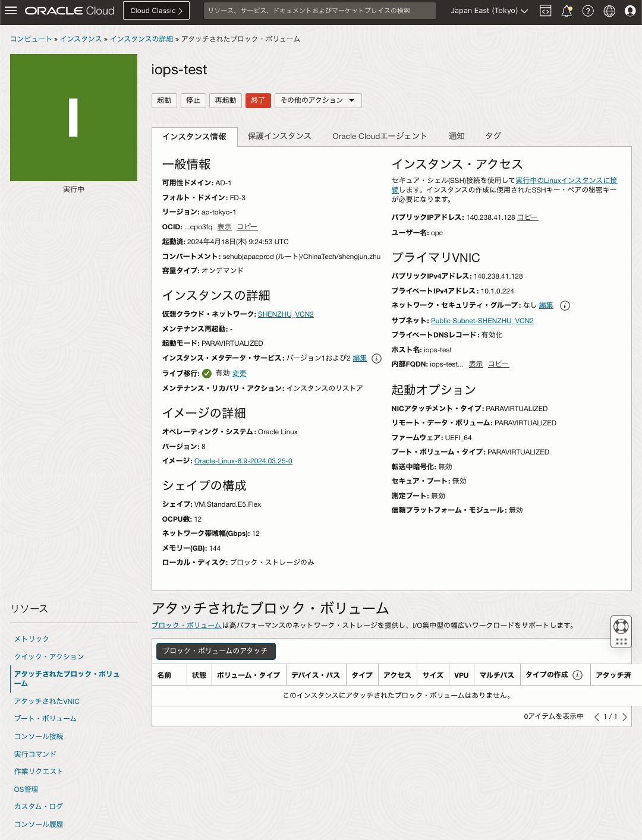Open the Cloud Classic switcher
This screenshot has width=642, height=840.
156,10
